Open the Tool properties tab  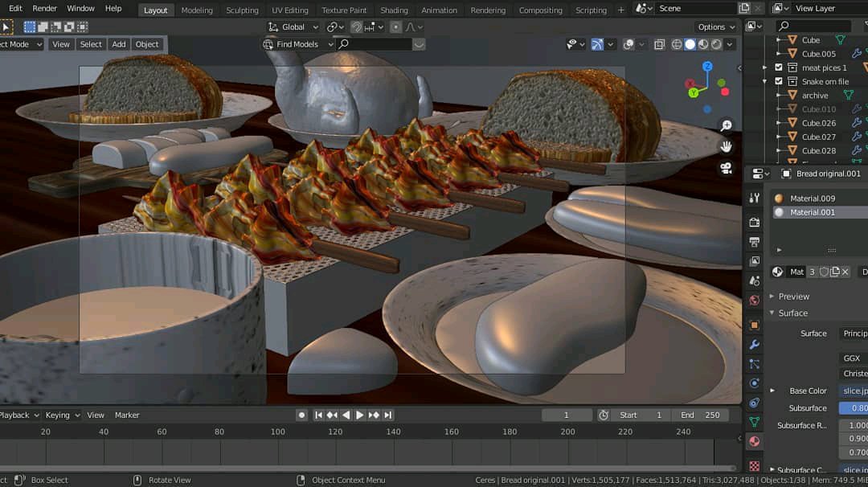(x=754, y=198)
